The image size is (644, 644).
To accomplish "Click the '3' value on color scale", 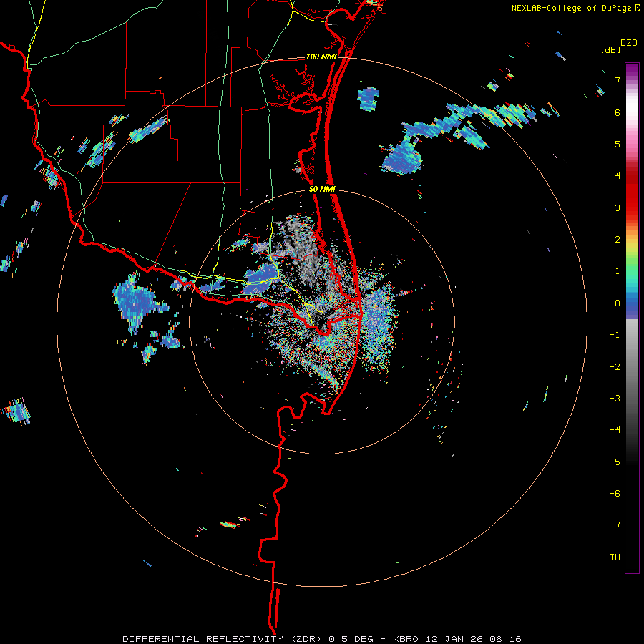I will tap(618, 208).
